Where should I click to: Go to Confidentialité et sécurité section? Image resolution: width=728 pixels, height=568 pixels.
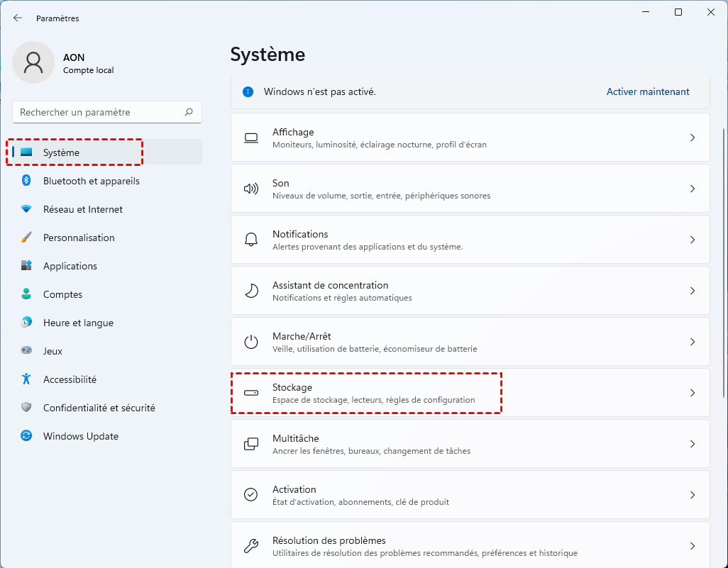[x=99, y=408]
